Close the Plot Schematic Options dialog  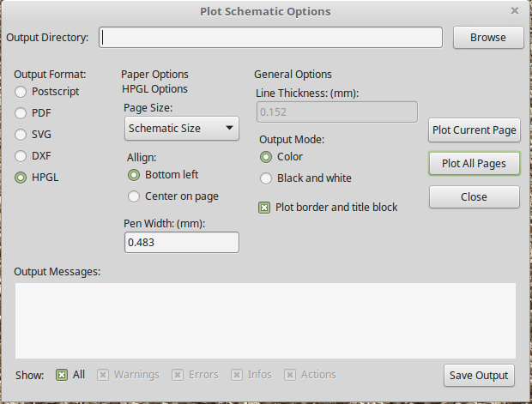pos(514,11)
